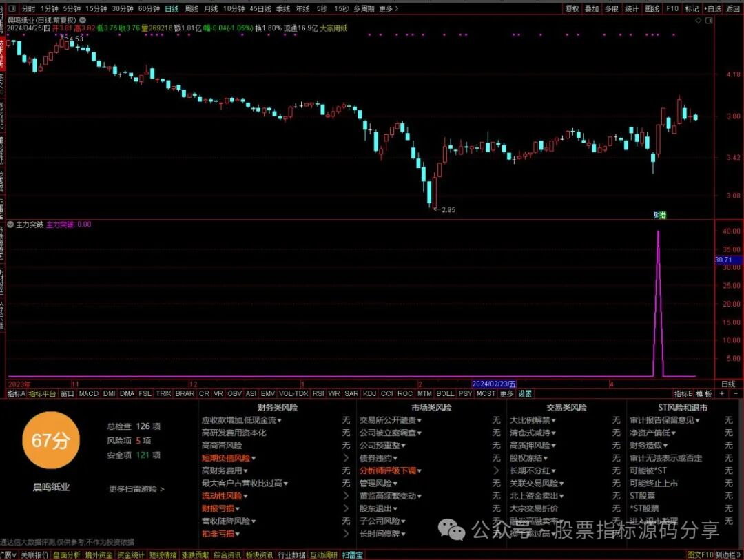
Task: Click the diamond icon at chart top-right
Action: [x=698, y=21]
